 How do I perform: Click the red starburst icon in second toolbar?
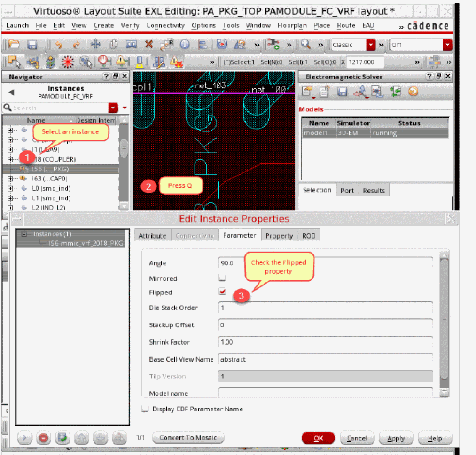tap(68, 62)
